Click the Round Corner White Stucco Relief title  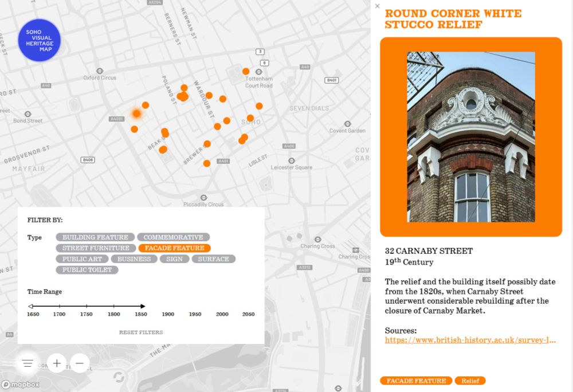click(x=453, y=19)
